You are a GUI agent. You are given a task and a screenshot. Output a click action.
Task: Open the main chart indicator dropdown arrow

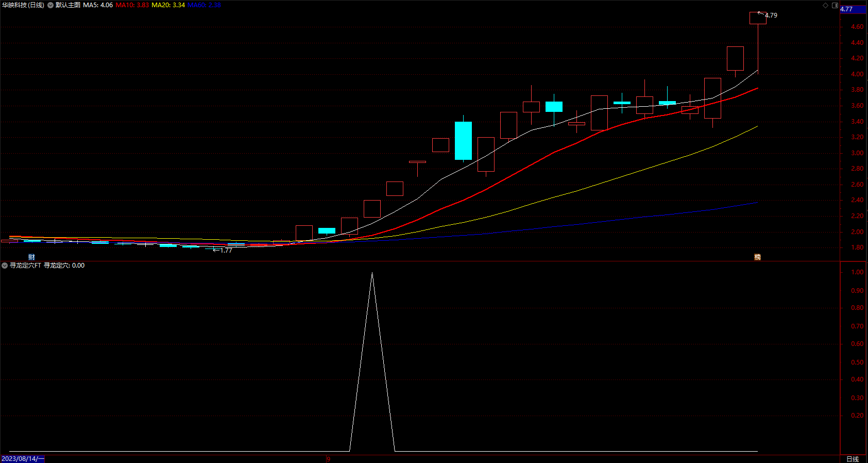[50, 5]
